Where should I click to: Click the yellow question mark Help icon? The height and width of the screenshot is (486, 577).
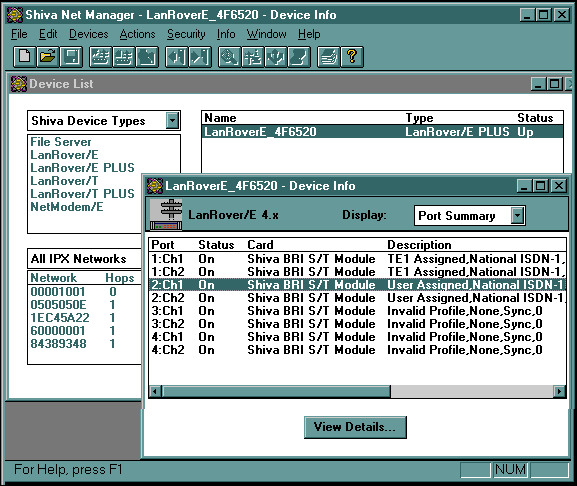point(352,57)
